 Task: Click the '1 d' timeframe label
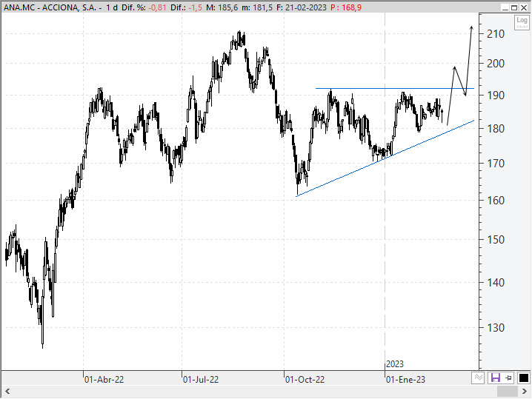[112, 7]
